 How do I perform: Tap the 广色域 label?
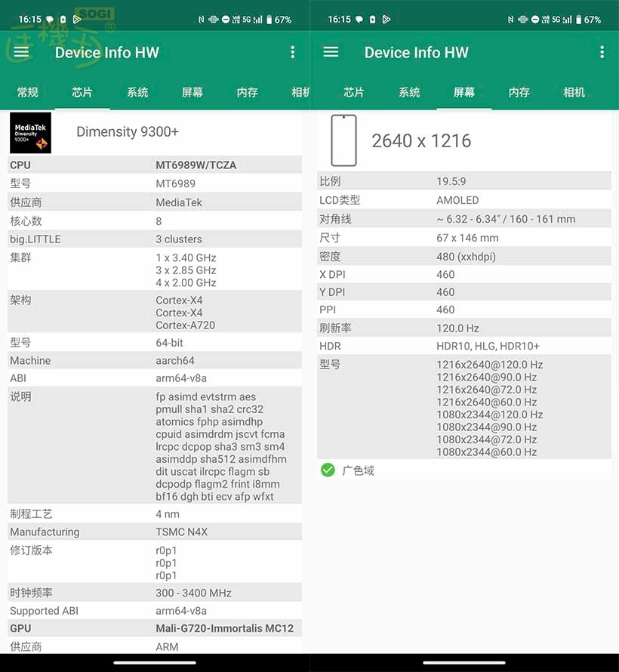click(359, 470)
